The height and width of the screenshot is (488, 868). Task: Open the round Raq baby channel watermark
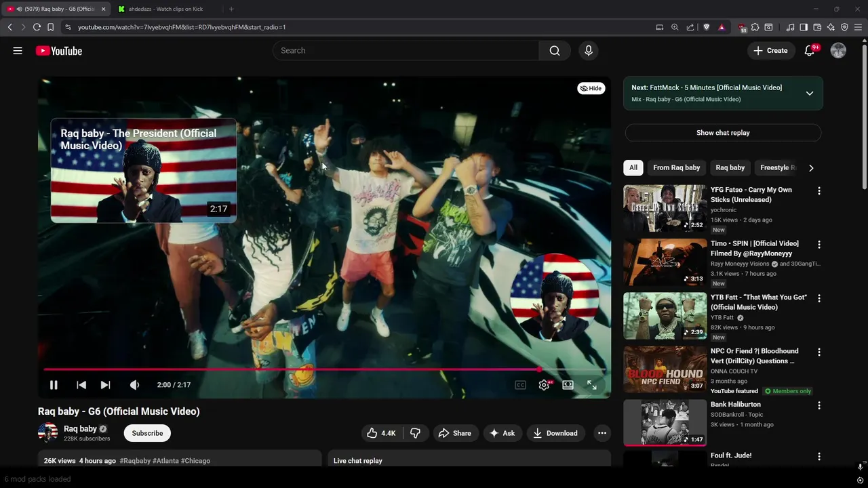pos(555,297)
